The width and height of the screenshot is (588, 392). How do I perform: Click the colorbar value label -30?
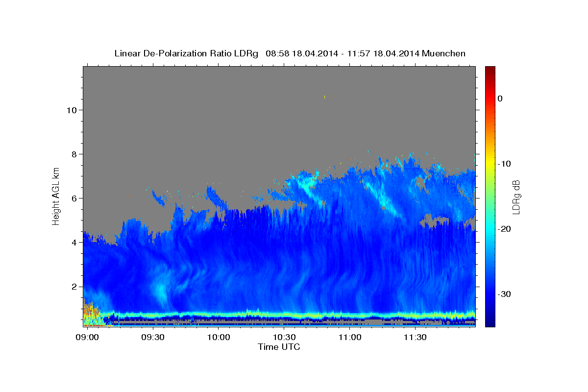point(504,294)
